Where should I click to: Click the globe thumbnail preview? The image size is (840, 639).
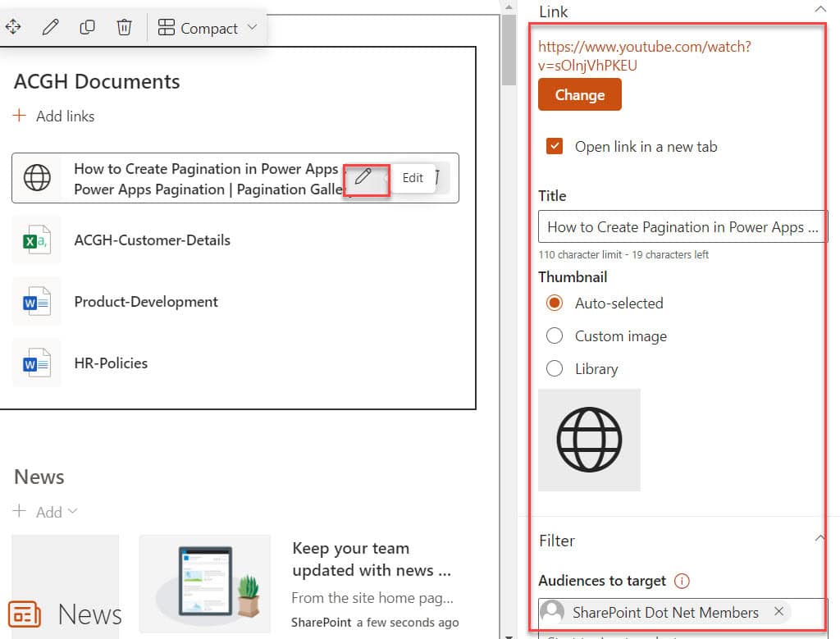[589, 440]
